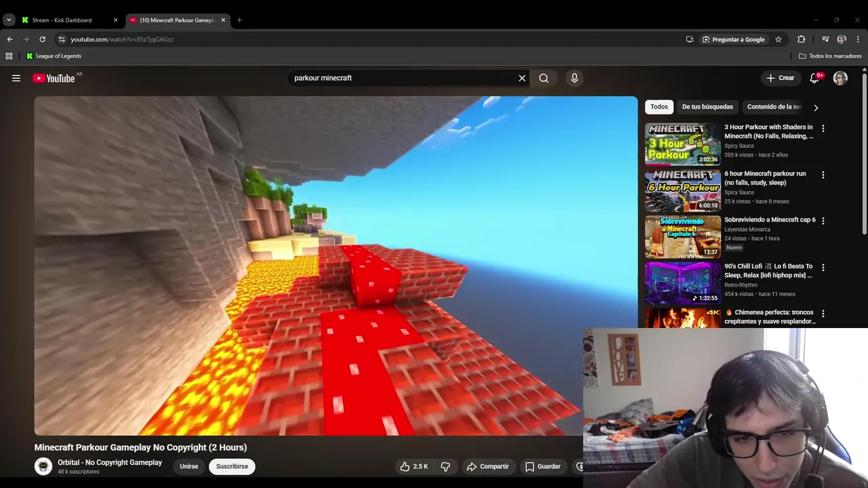The image size is (868, 488).
Task: Open the apps grid in bookmarks bar
Action: pos(9,56)
